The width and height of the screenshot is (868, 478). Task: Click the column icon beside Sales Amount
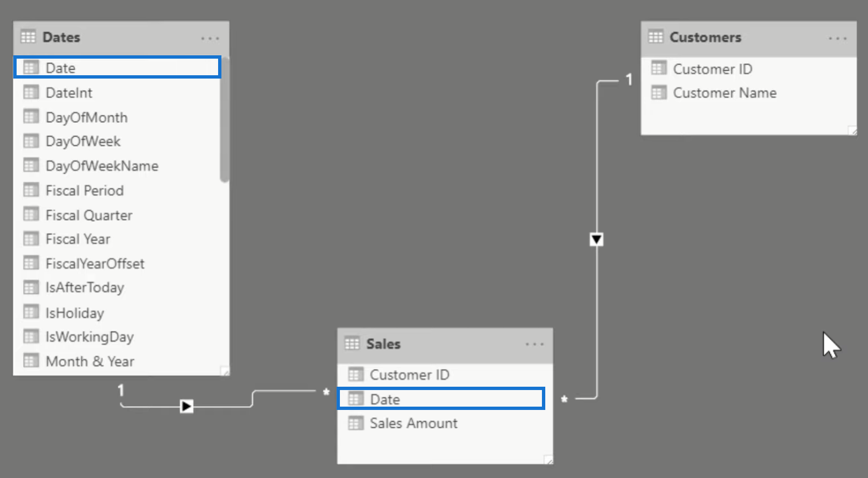point(355,423)
